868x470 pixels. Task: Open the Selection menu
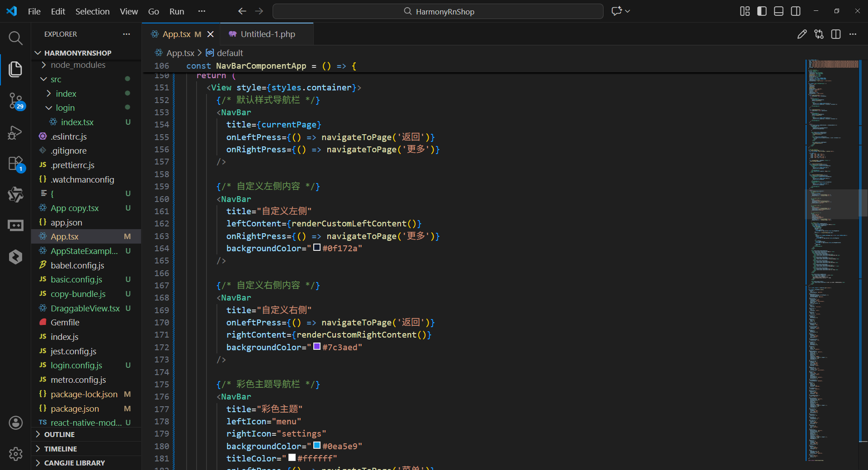(x=92, y=11)
